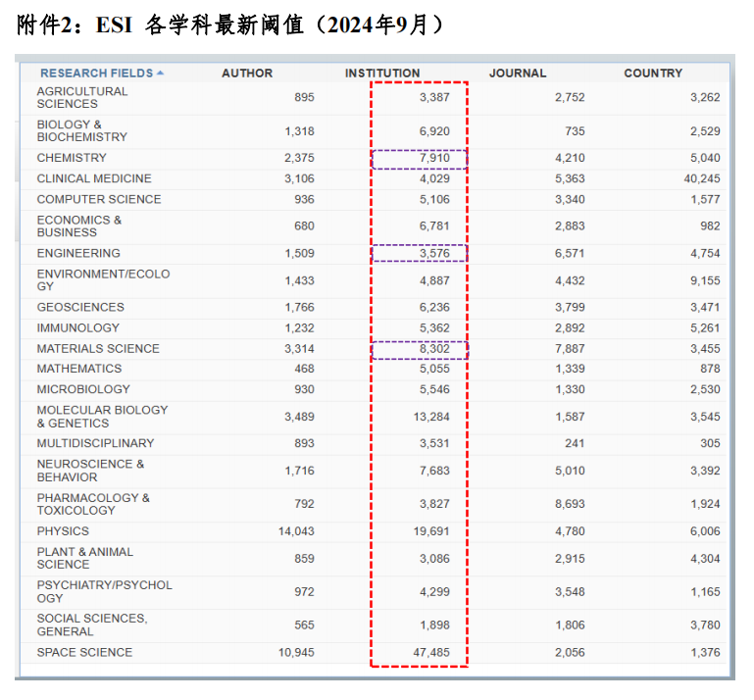Click the highlighted 7,910 institution value
754x700 pixels.
tap(433, 158)
